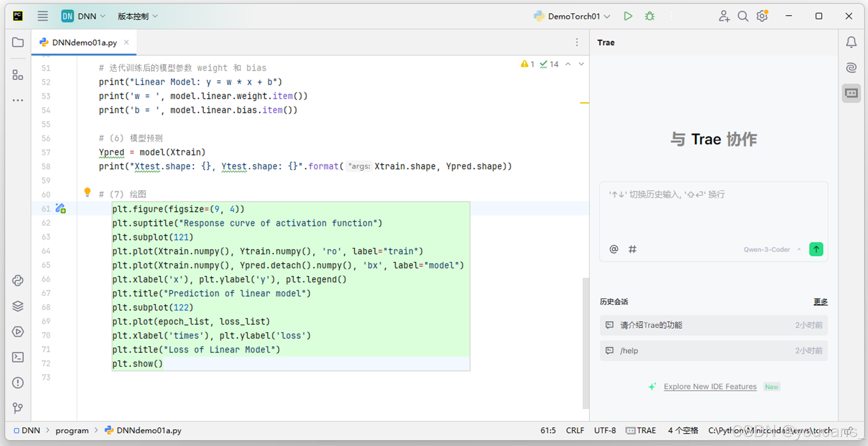Open the Problems tool window

coord(18,383)
